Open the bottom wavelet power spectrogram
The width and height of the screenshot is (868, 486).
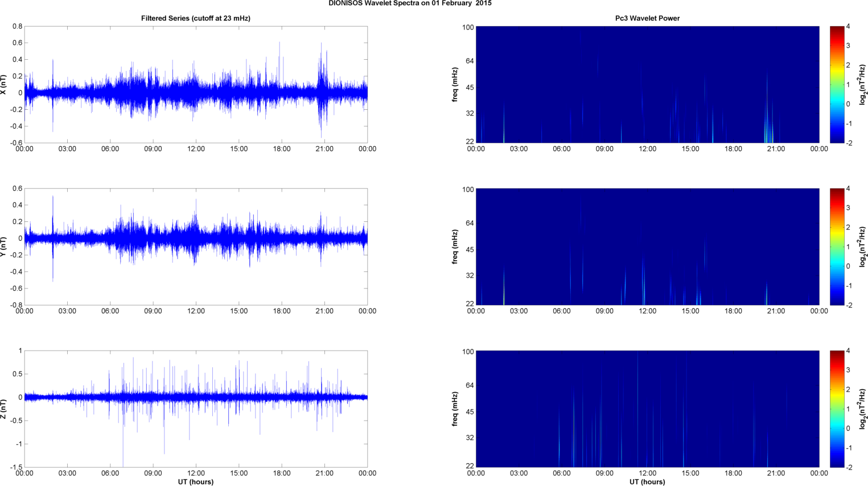pyautogui.click(x=647, y=409)
